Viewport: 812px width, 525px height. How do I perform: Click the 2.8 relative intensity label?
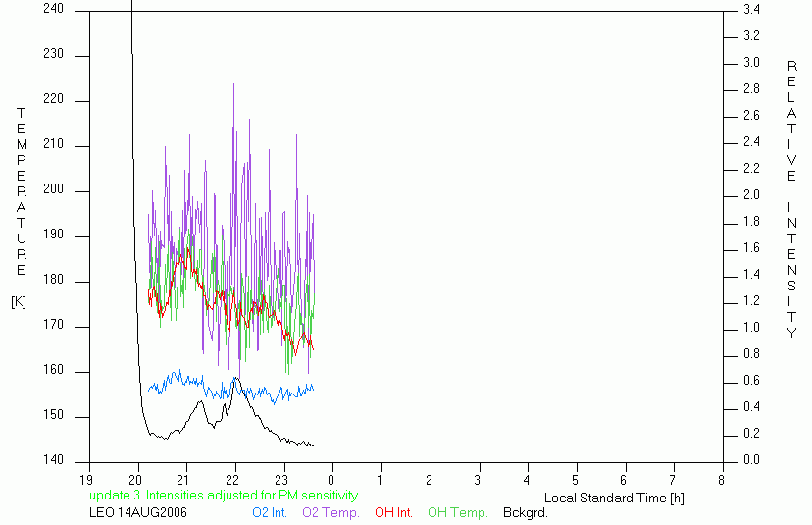tap(751, 88)
